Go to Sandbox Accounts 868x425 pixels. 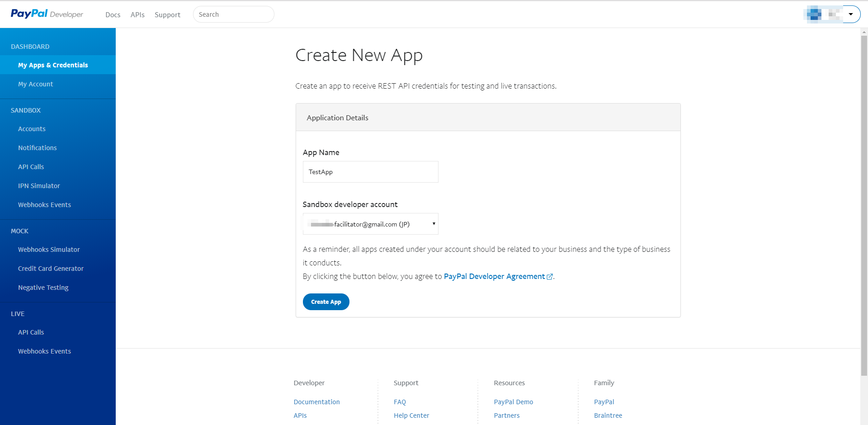[32, 129]
